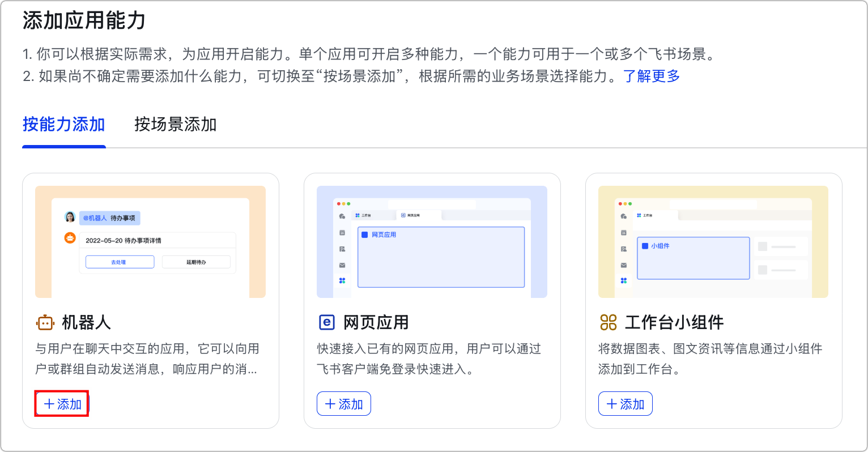868x452 pixels.
Task: Click the robot icon beside 机器人
Action: [x=45, y=323]
